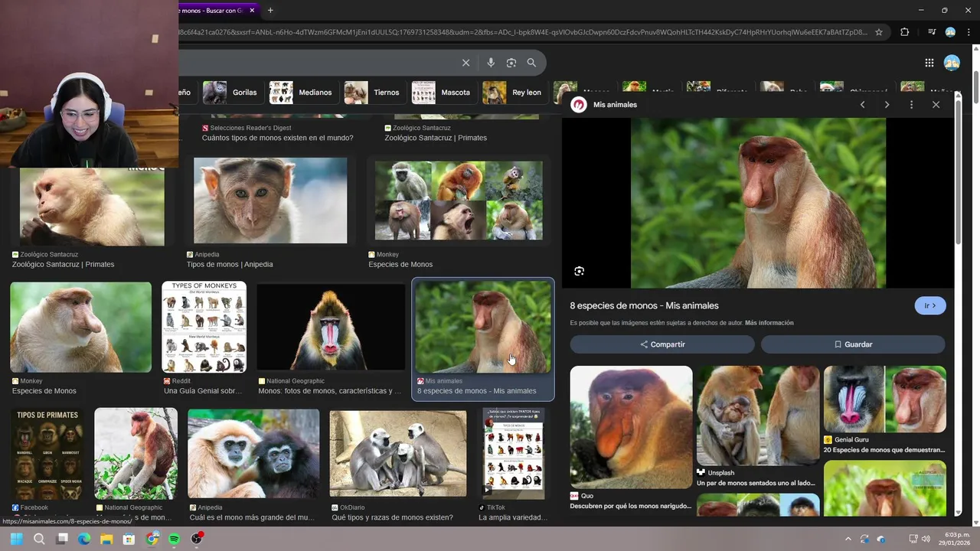Screen dimensions: 980x551
Task: Open Microsoft Store from taskbar
Action: pos(129,539)
